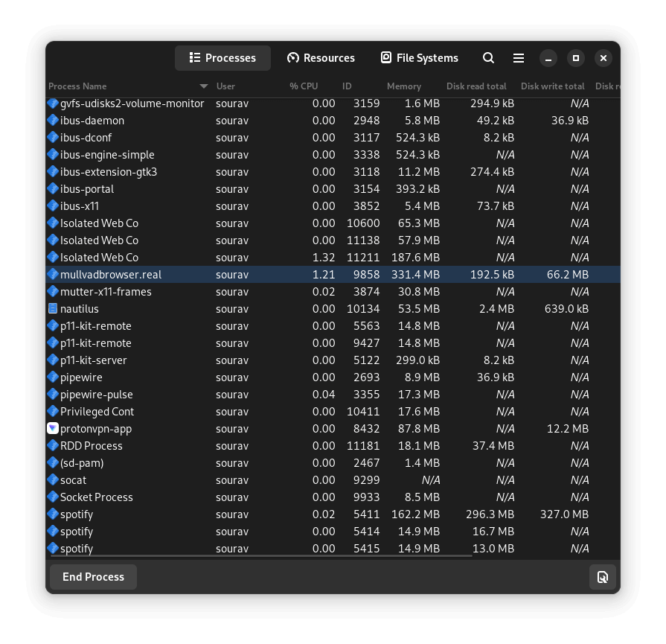Click the nautilus file manager icon
Screen dimensions: 666x644
click(53, 309)
